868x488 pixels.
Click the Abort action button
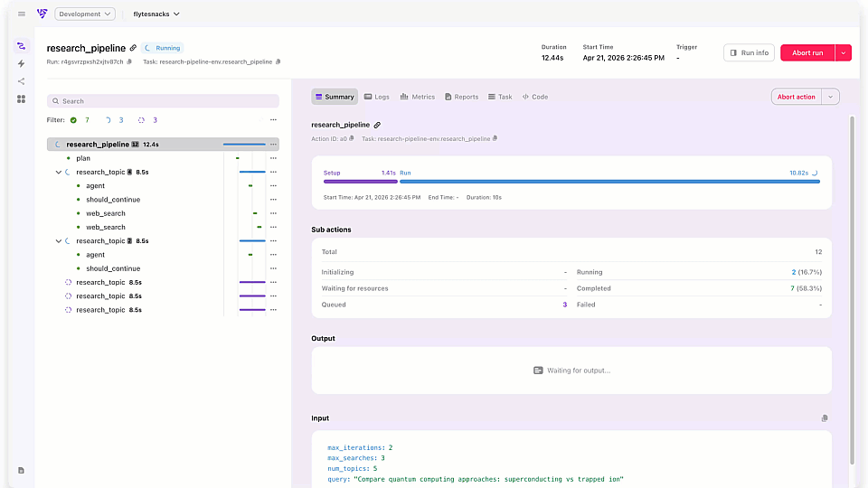(x=796, y=97)
